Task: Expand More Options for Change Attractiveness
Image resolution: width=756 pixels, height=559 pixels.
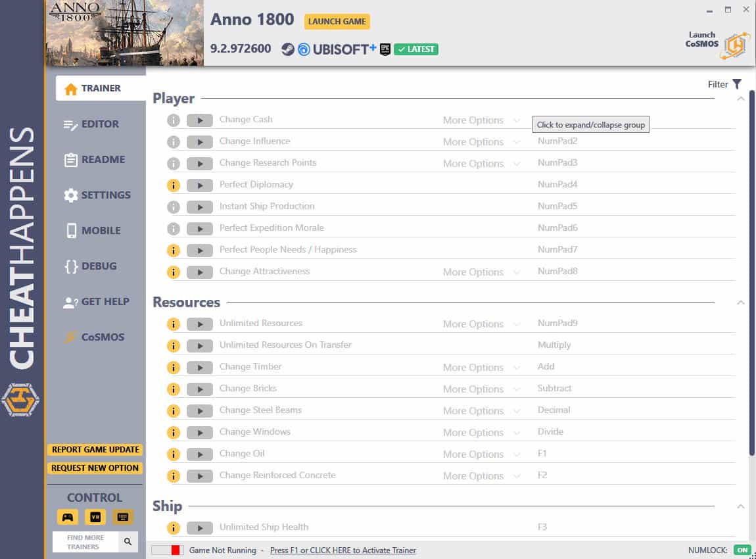Action: pos(481,272)
